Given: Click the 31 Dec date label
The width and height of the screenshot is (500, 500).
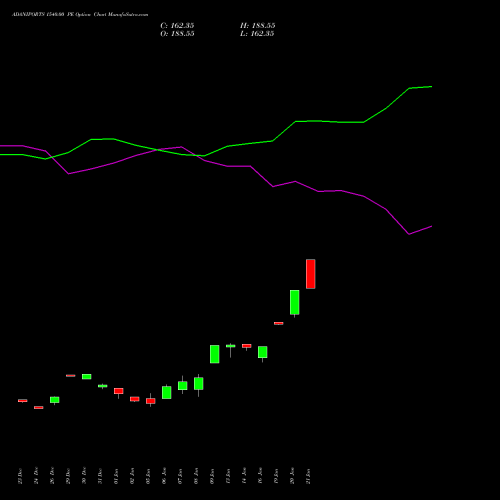Looking at the screenshot, I should pyautogui.click(x=100, y=476).
